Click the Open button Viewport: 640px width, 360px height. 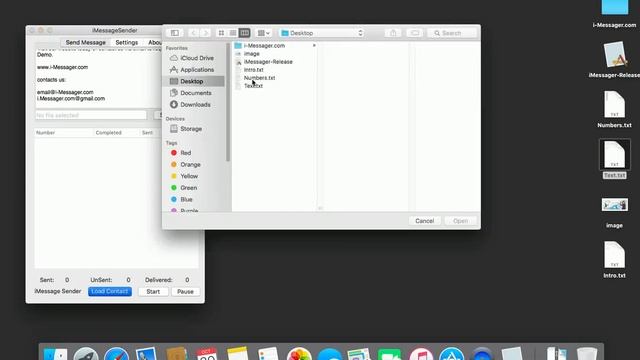(x=460, y=221)
